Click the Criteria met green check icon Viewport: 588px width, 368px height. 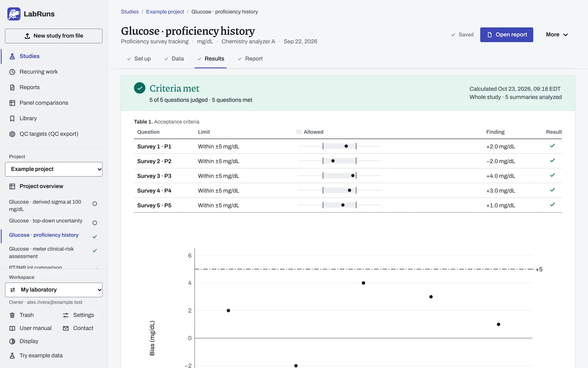[140, 88]
